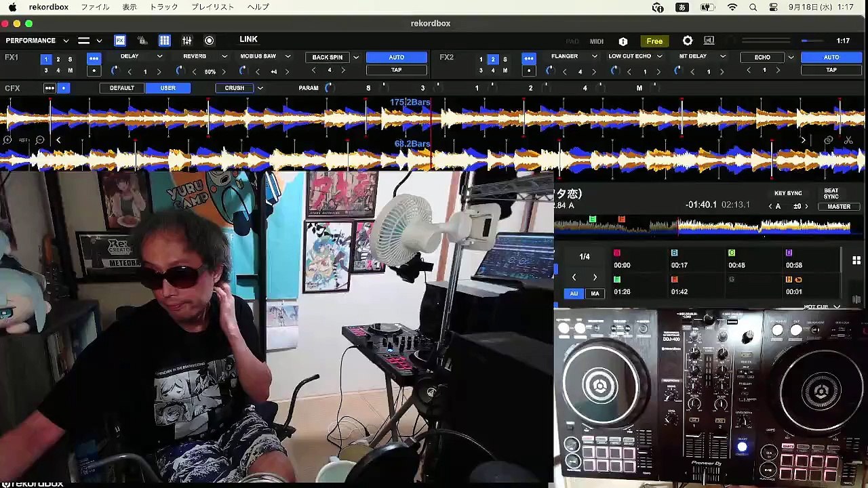The height and width of the screenshot is (488, 868).
Task: Click the CFX single-dot mode button
Action: point(64,88)
